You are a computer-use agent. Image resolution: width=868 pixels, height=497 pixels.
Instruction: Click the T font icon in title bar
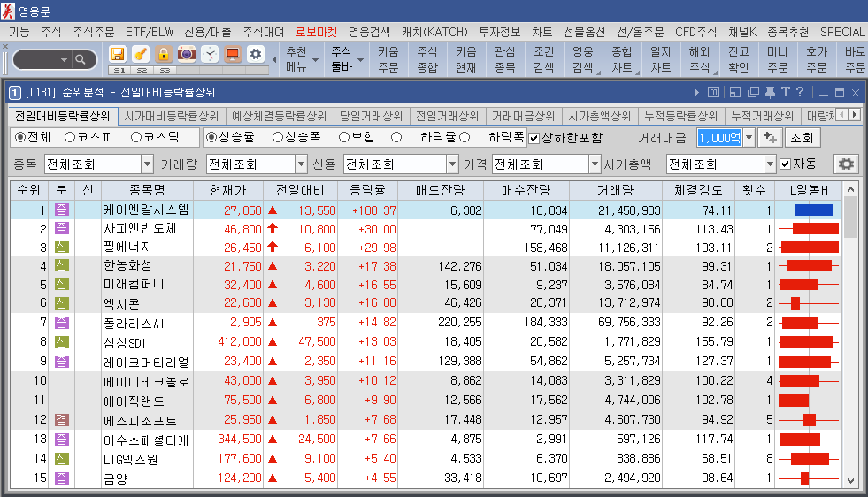coord(785,92)
